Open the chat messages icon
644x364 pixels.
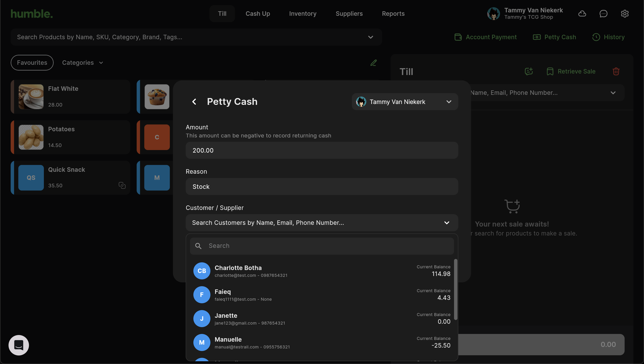[603, 13]
